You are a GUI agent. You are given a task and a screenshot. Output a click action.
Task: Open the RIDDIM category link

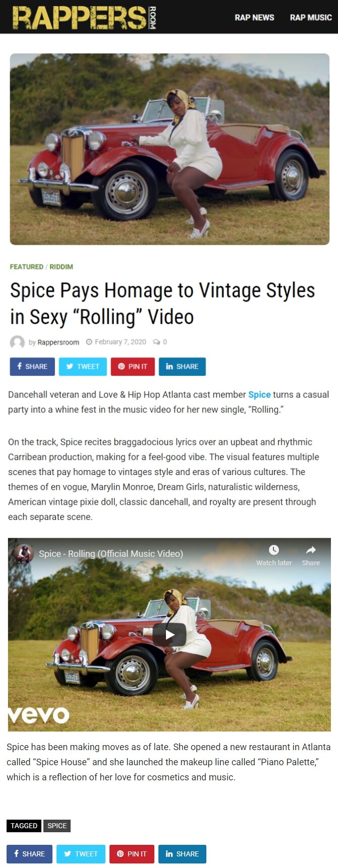pyautogui.click(x=61, y=266)
